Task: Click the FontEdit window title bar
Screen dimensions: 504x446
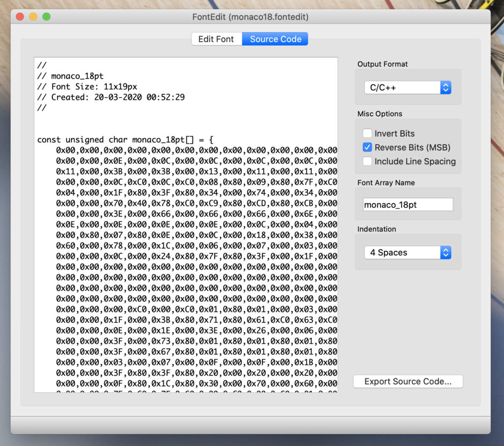Action: (252, 17)
